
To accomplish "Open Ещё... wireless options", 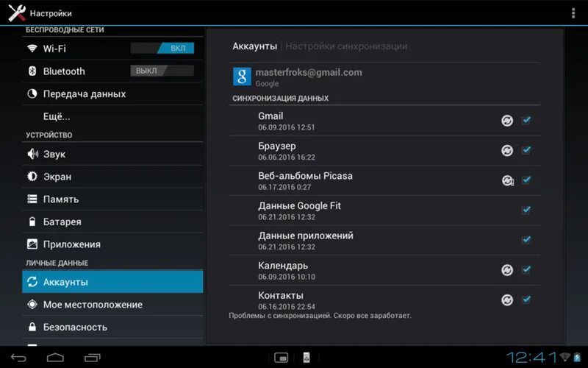I will pyautogui.click(x=112, y=116).
